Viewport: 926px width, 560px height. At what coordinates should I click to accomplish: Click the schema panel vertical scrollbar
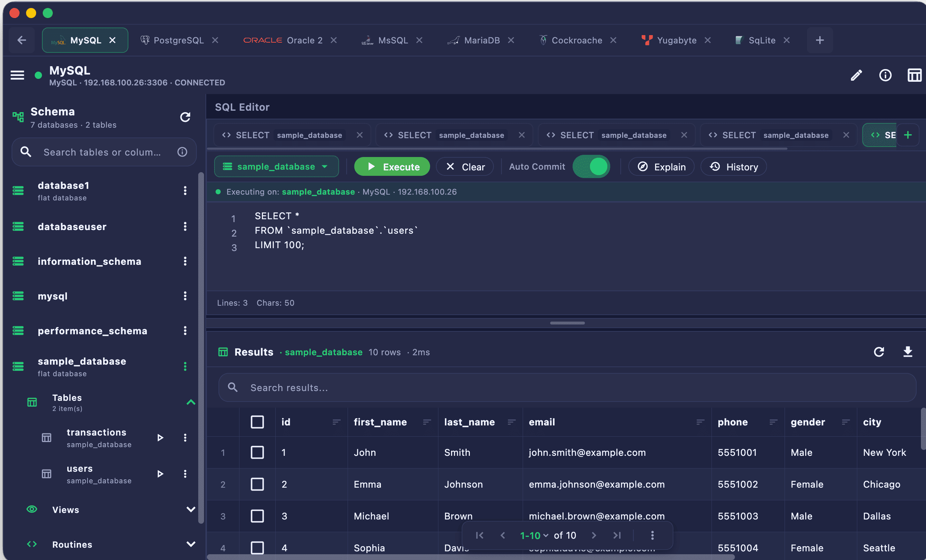point(201,348)
